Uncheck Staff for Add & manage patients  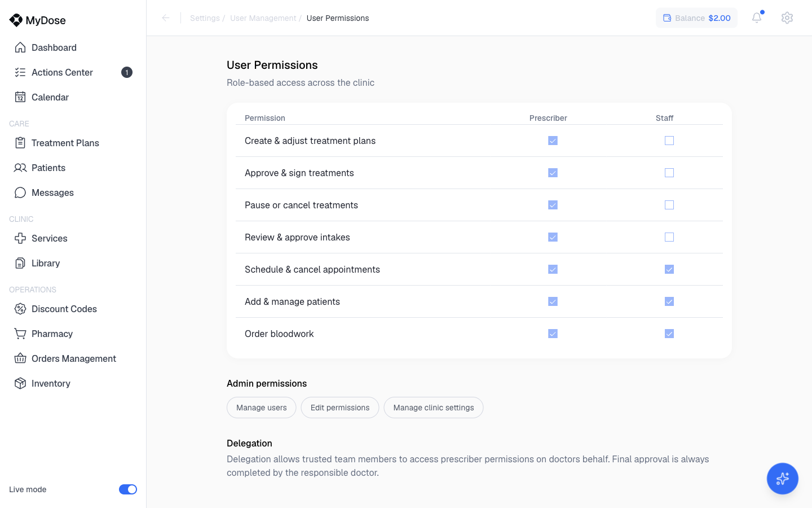pos(669,301)
